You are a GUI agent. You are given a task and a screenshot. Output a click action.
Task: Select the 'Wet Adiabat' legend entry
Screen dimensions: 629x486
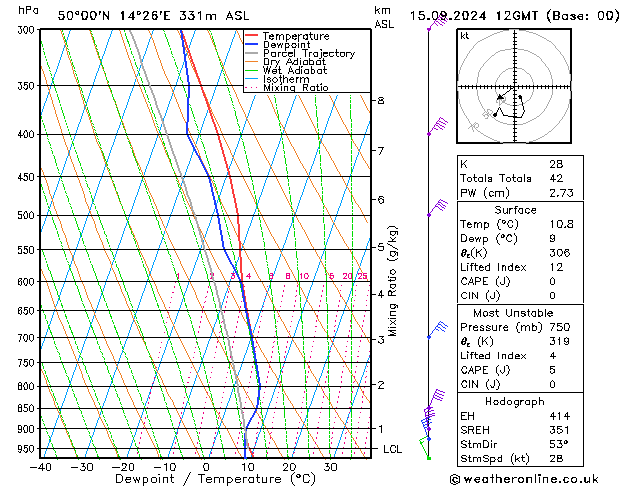295,70
